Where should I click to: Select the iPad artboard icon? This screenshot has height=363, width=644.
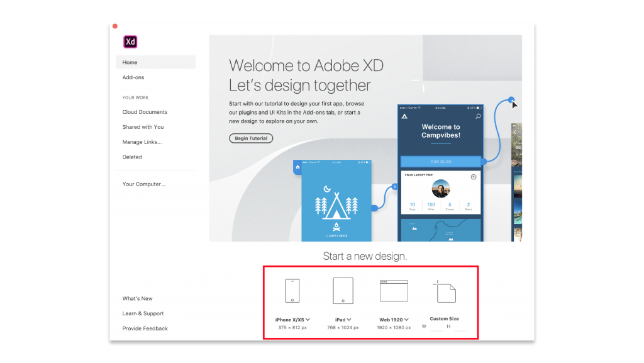pos(343,291)
